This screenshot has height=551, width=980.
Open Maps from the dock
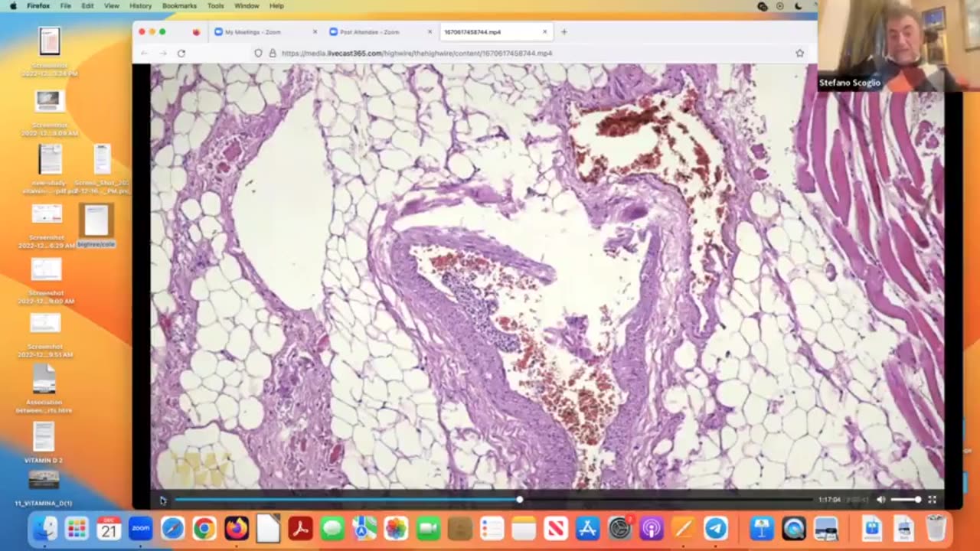(x=364, y=528)
